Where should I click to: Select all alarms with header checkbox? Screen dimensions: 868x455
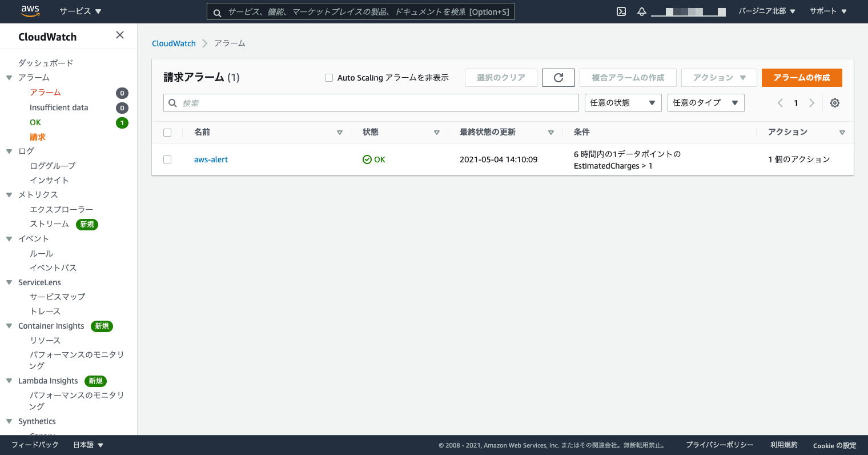pos(167,133)
